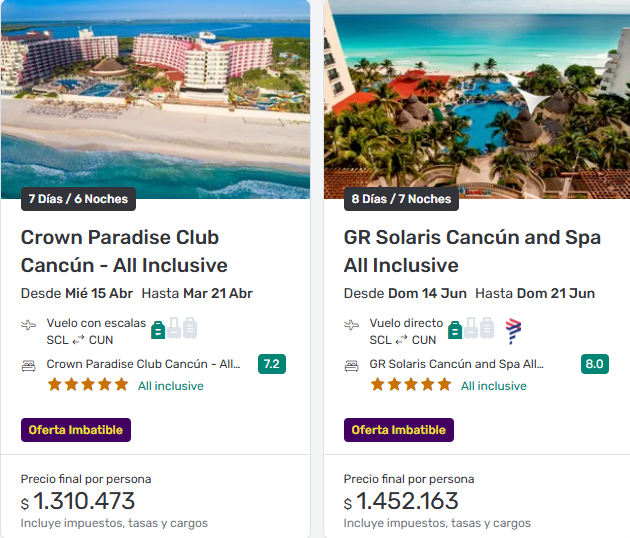Click the 8.0 rating badge
Screen dimensions: 630x538
click(594, 364)
